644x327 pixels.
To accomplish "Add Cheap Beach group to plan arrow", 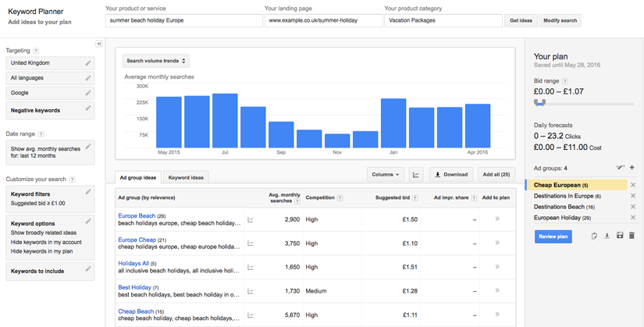I will (497, 315).
